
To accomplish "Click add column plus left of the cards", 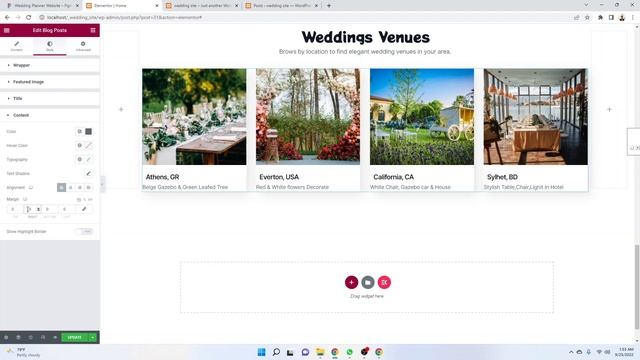I will coord(121,109).
